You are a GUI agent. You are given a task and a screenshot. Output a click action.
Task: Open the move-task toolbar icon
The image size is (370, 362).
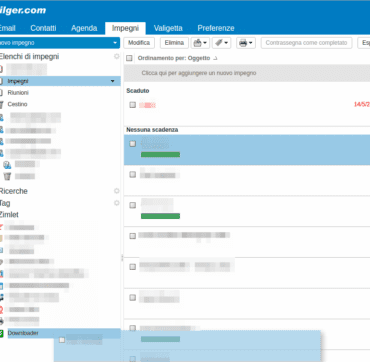pyautogui.click(x=198, y=43)
